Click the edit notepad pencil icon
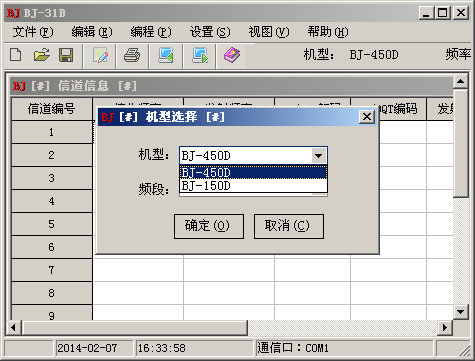 click(x=100, y=55)
